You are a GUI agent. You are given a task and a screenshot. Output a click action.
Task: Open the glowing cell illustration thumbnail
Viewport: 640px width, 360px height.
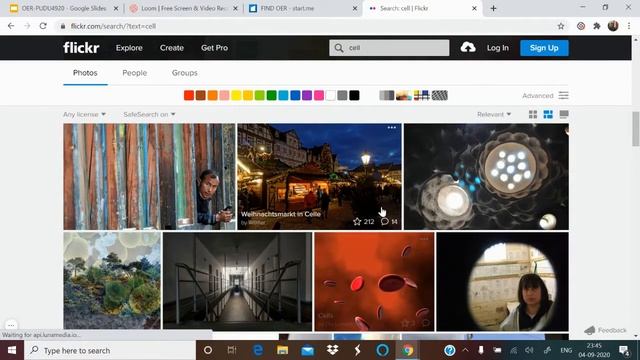(x=486, y=176)
